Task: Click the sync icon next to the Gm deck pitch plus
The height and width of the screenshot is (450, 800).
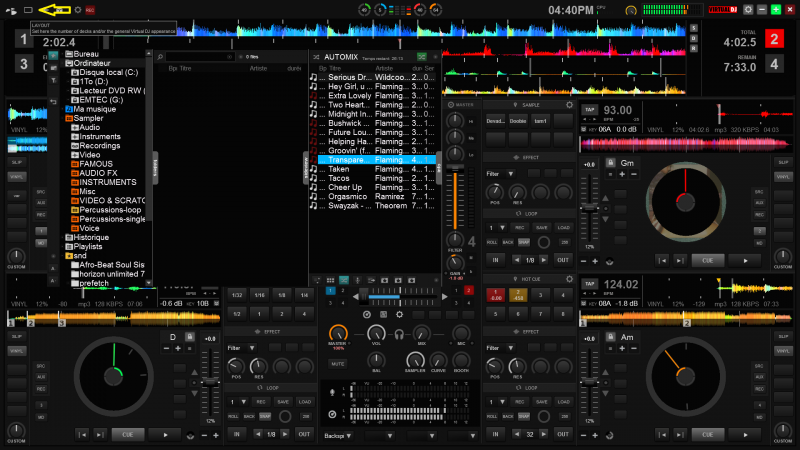Action: [610, 262]
